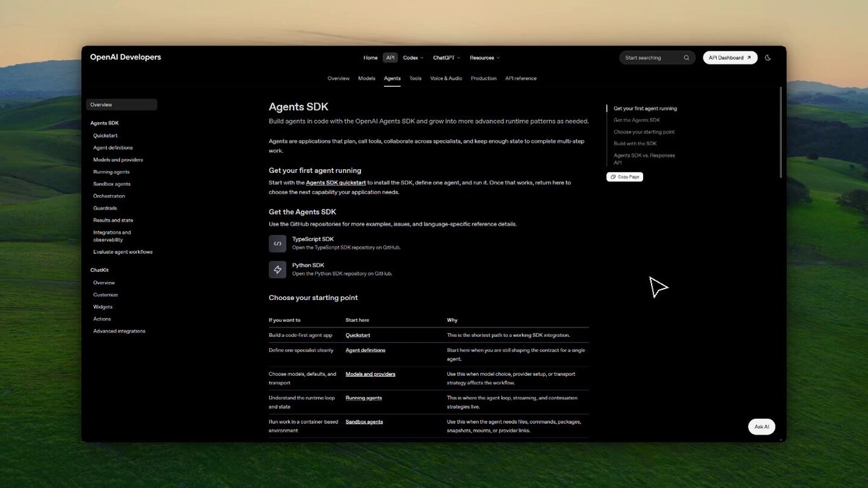The image size is (868, 488).
Task: Jump to Get your first agent running
Action: (x=645, y=108)
